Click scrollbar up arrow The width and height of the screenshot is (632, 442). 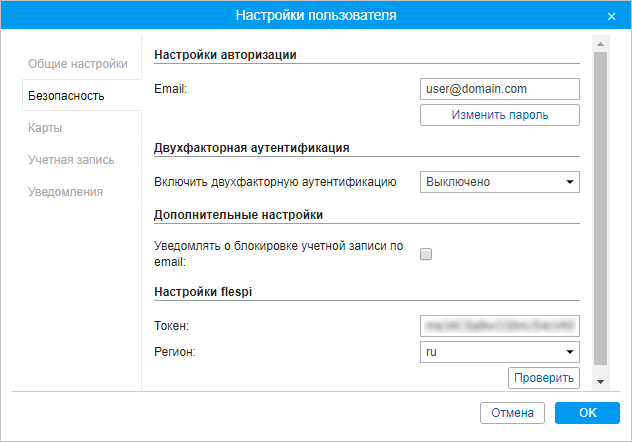tap(600, 45)
